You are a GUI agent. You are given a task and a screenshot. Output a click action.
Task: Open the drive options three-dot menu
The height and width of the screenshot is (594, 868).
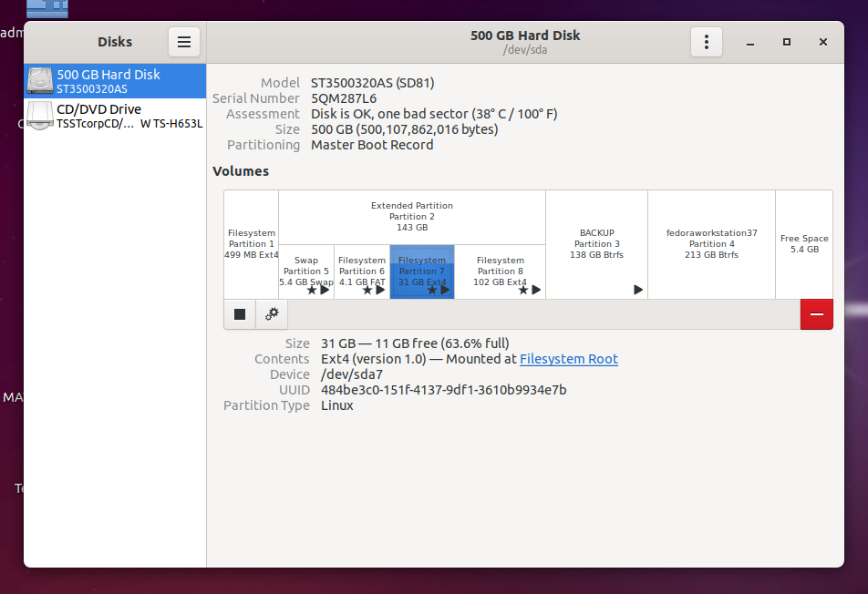click(707, 42)
